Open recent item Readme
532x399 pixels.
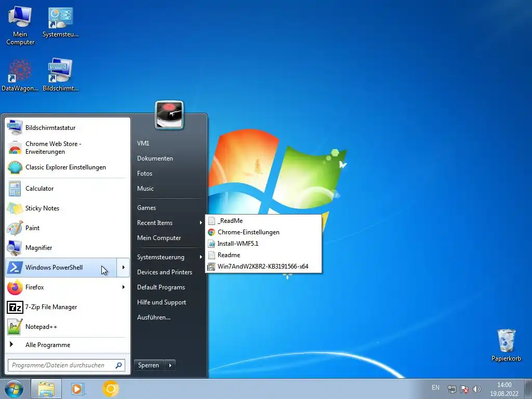(x=263, y=255)
